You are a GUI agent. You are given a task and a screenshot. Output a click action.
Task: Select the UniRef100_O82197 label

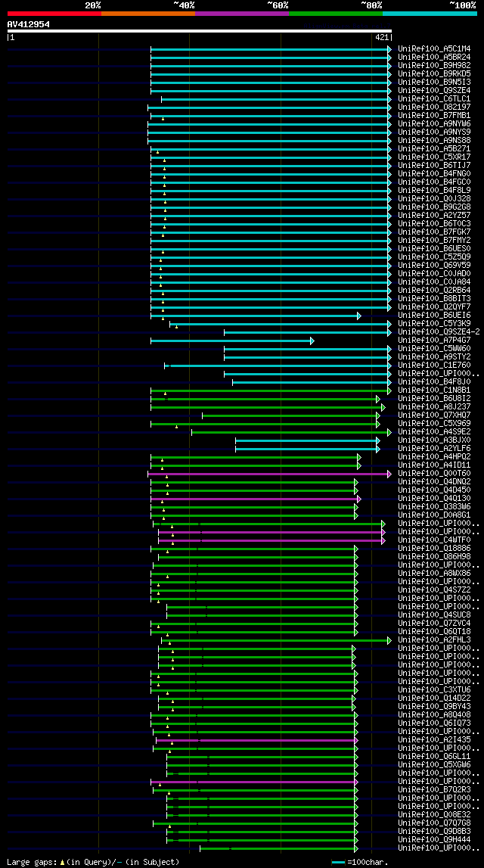pos(434,107)
